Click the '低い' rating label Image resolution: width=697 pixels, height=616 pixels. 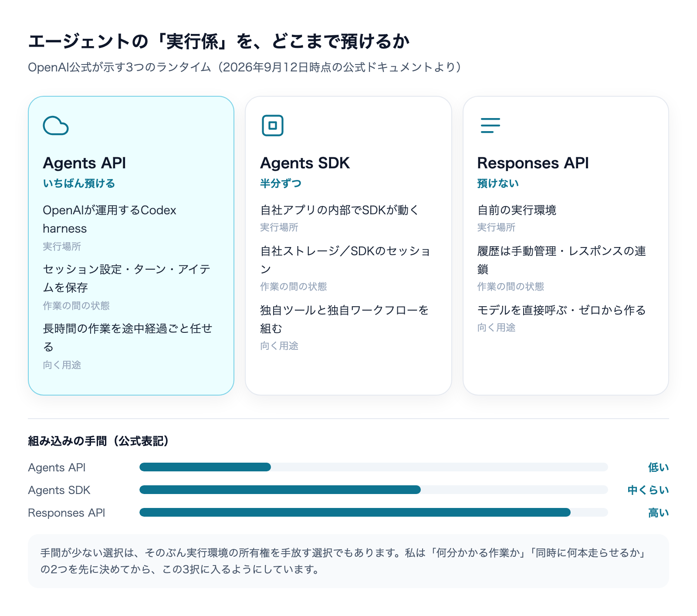(658, 467)
